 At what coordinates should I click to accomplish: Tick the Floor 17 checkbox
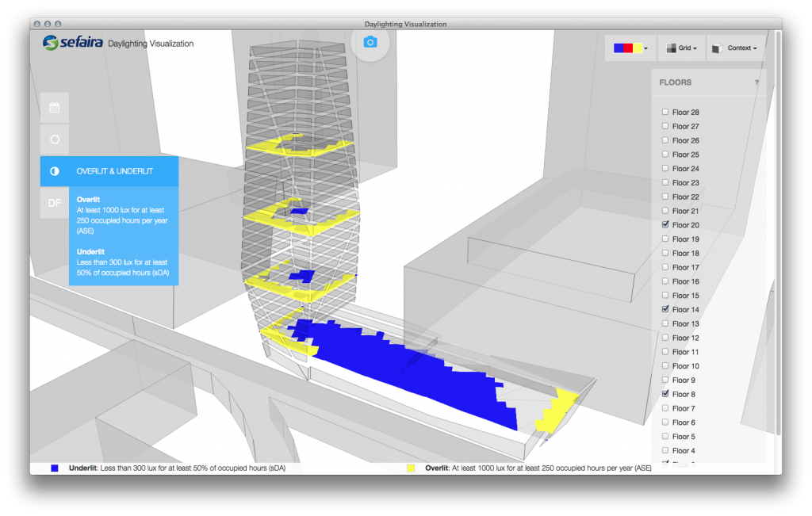[665, 267]
